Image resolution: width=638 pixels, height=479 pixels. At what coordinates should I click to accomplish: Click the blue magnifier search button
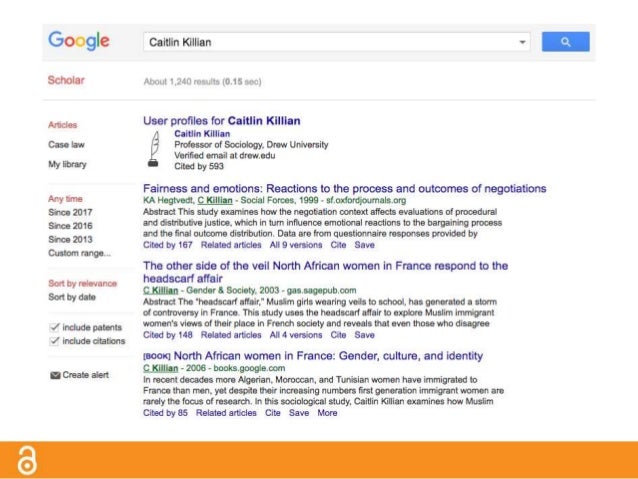point(565,42)
